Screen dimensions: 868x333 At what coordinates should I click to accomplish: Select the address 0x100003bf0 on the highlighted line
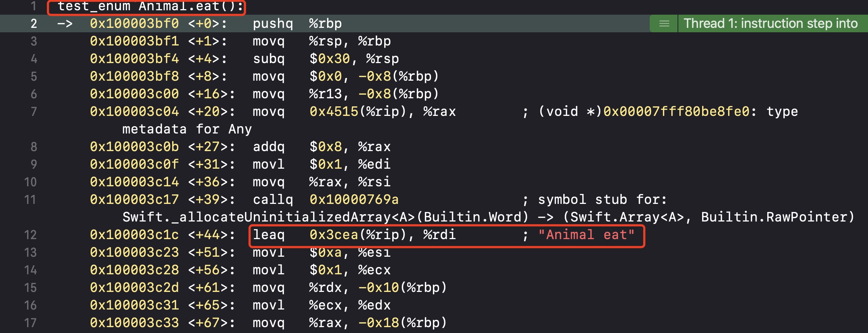pyautogui.click(x=133, y=23)
